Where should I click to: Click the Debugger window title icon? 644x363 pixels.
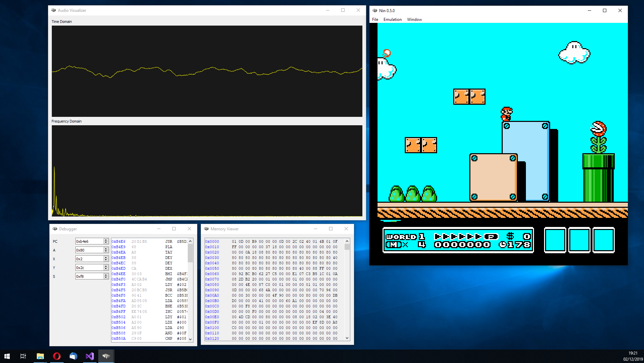point(55,229)
